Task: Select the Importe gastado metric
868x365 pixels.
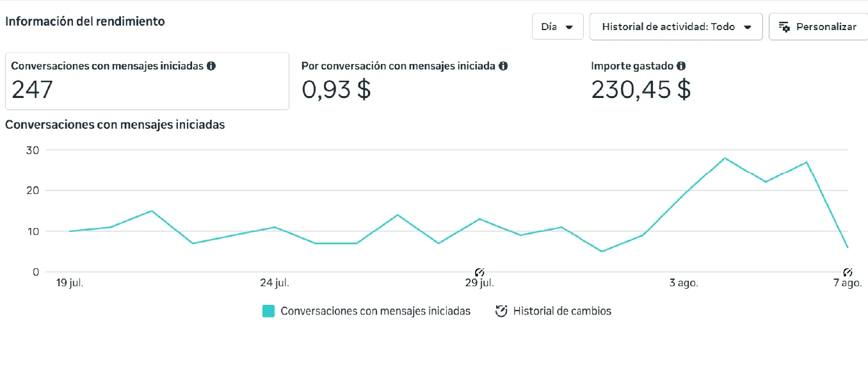Action: (640, 81)
